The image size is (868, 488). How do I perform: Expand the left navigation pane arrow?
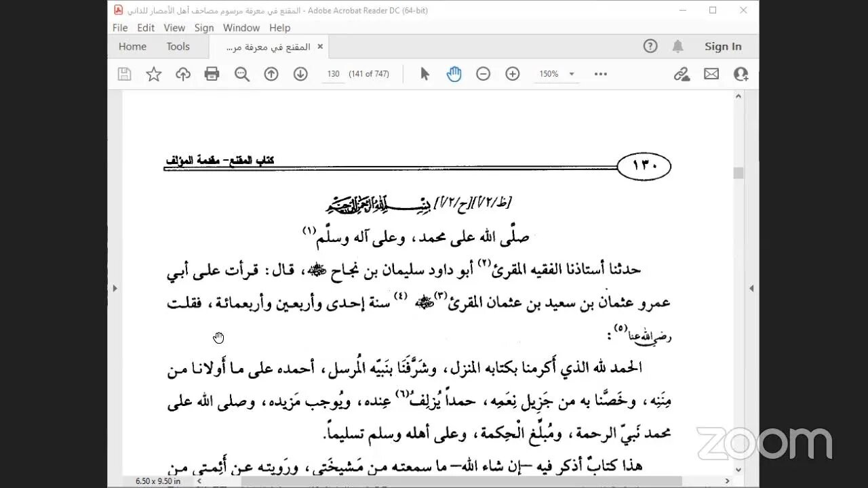(x=115, y=288)
